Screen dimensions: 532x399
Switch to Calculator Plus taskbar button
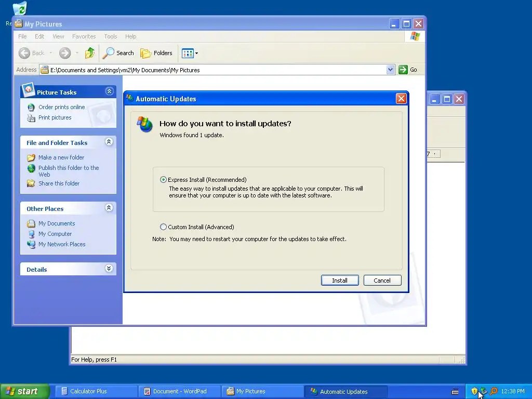point(96,391)
